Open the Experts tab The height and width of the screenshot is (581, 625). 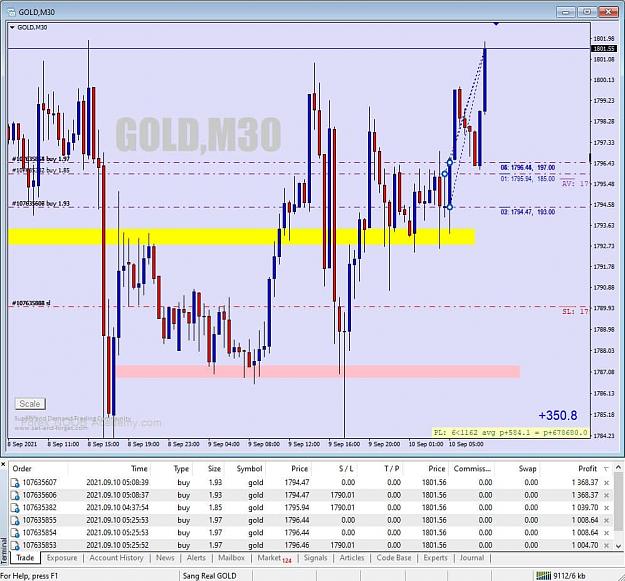435,558
